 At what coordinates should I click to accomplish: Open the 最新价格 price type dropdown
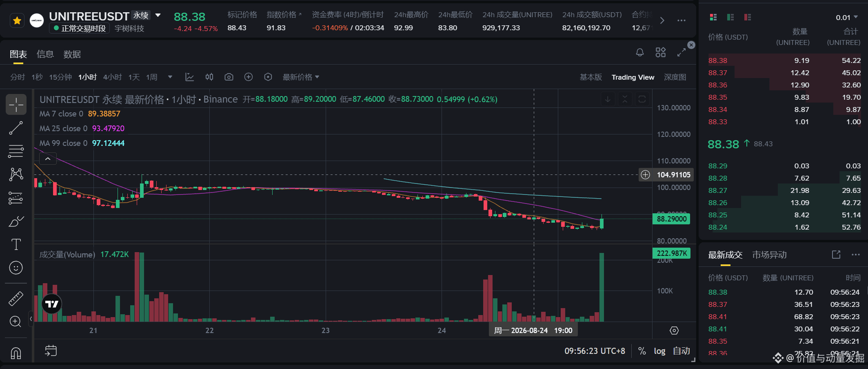click(x=301, y=77)
